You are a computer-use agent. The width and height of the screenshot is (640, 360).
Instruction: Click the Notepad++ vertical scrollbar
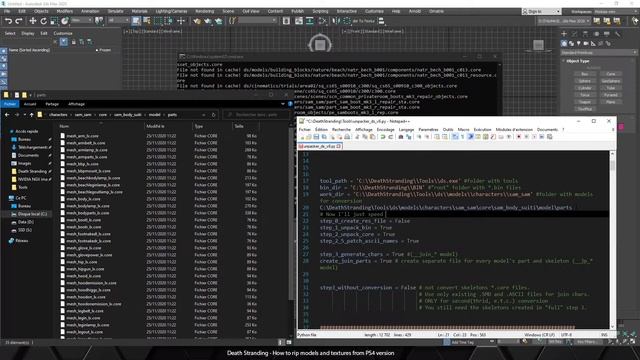pyautogui.click(x=612, y=239)
